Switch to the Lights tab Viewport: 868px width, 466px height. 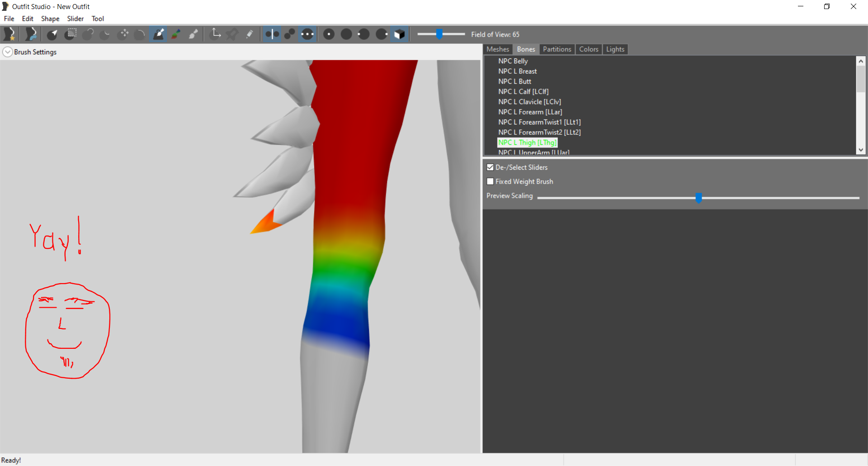pos(615,49)
